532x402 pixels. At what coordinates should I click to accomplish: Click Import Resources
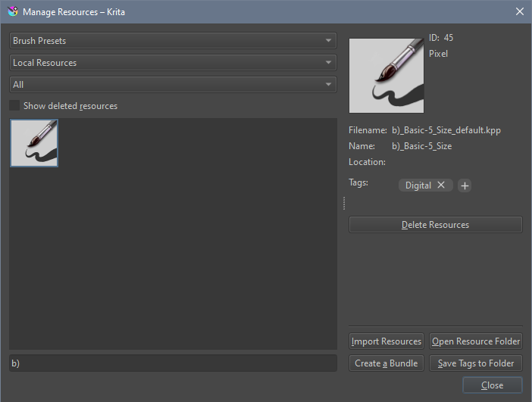pos(386,341)
